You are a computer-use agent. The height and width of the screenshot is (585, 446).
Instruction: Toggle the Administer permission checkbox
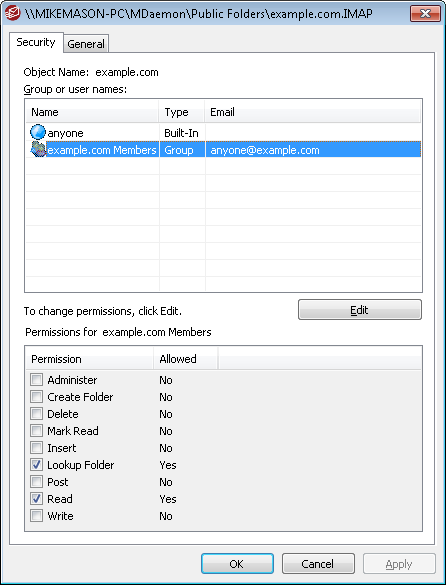pos(37,380)
